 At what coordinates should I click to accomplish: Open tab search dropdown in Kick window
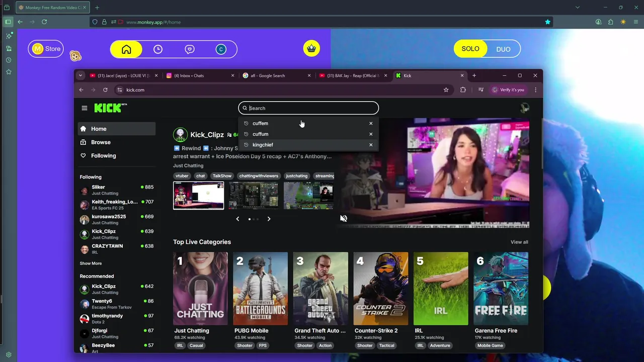tap(80, 75)
